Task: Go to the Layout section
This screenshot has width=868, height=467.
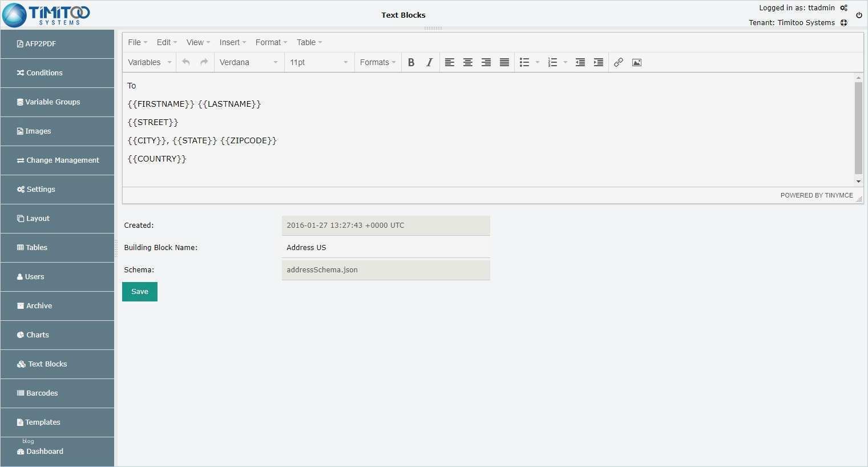Action: [x=57, y=219]
